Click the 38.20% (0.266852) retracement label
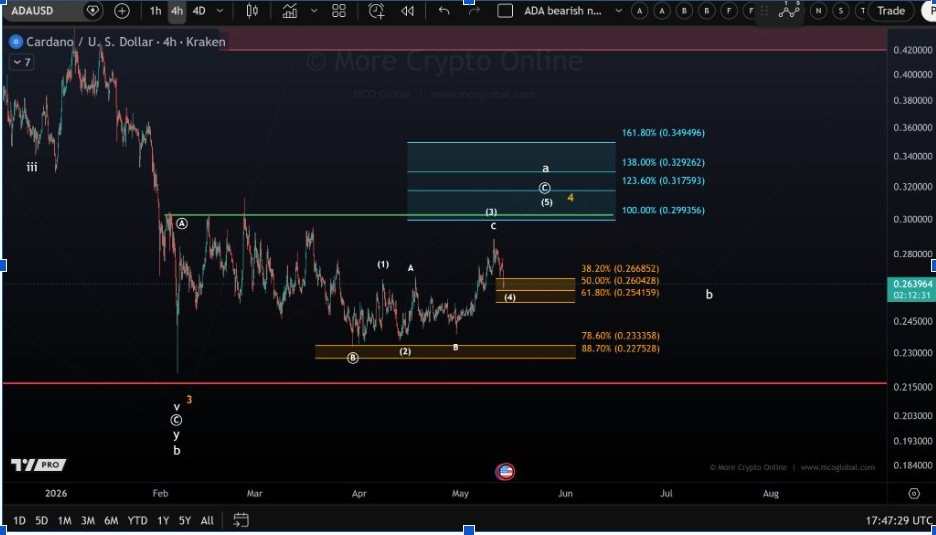This screenshot has width=936, height=535. tap(620, 269)
